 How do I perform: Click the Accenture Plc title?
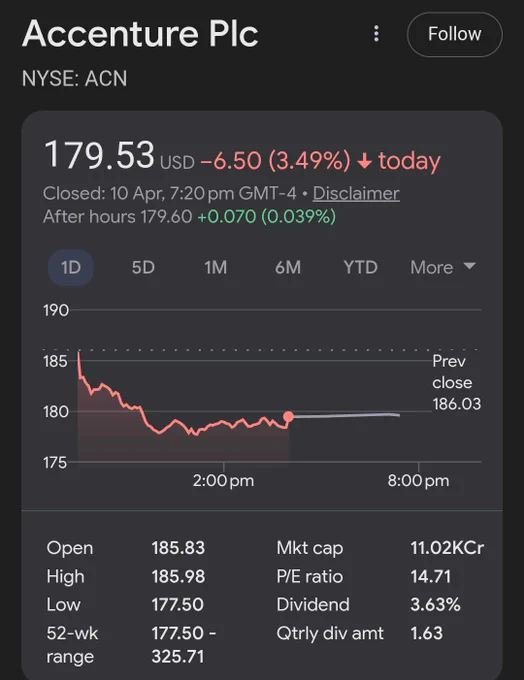pos(141,33)
